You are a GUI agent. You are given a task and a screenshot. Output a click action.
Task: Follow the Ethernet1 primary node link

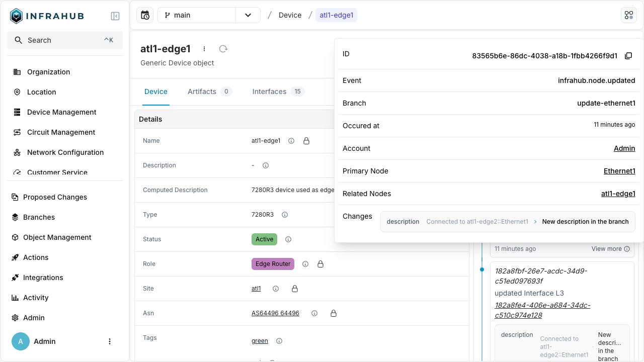click(x=619, y=171)
